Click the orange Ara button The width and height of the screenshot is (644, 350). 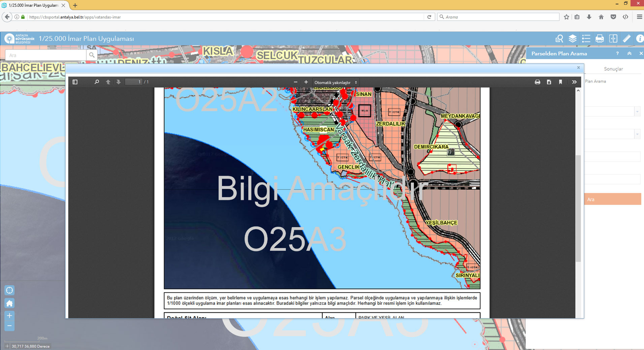coord(612,199)
